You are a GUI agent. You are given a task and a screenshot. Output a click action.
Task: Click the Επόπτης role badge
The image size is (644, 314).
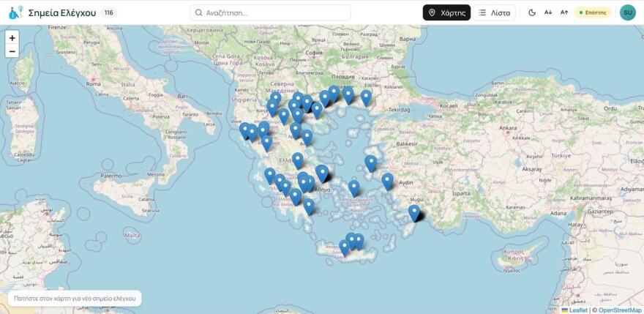pos(592,12)
